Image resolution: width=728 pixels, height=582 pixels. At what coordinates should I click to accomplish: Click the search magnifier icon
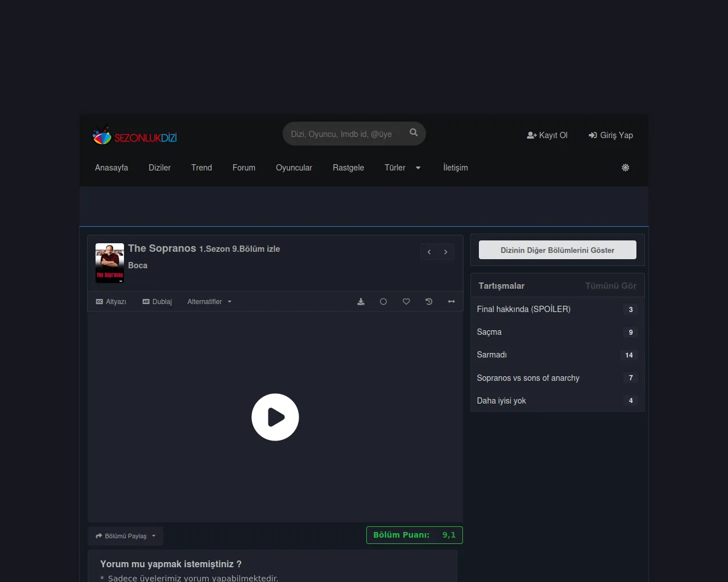[413, 133]
